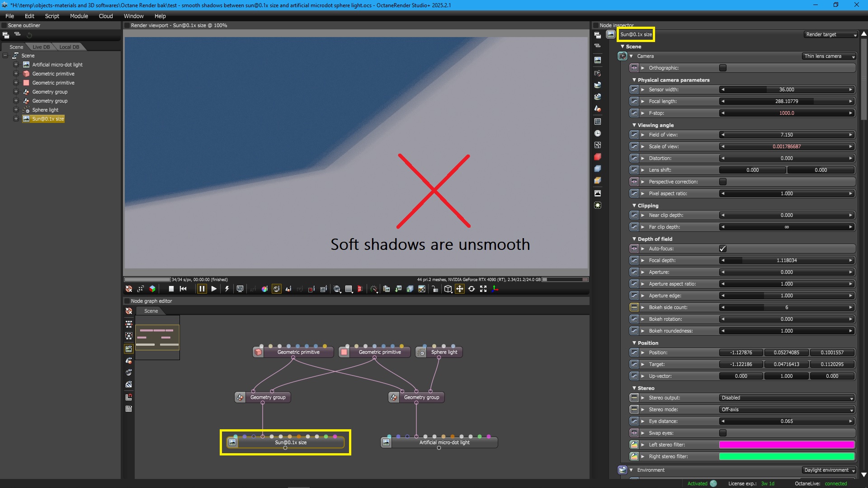868x488 pixels.
Task: Click the restart render icon
Action: pyautogui.click(x=183, y=289)
